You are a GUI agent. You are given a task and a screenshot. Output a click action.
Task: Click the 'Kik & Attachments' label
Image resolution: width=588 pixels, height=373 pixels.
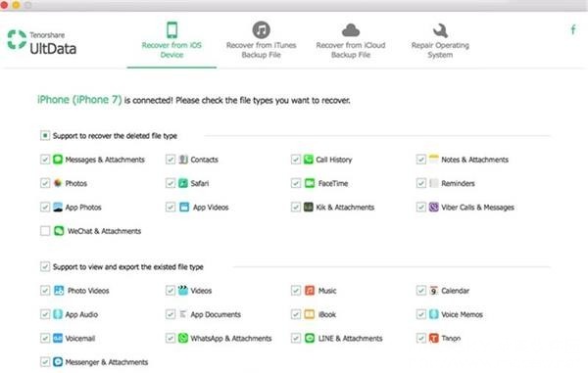click(x=345, y=208)
